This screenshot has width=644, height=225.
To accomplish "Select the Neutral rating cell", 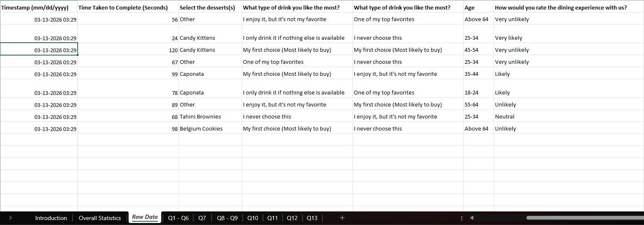I will click(504, 117).
